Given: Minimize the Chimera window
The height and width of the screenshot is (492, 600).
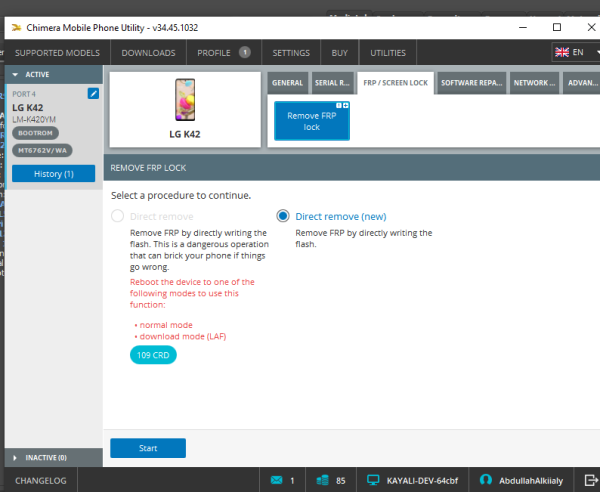Looking at the screenshot, I should [523, 28].
